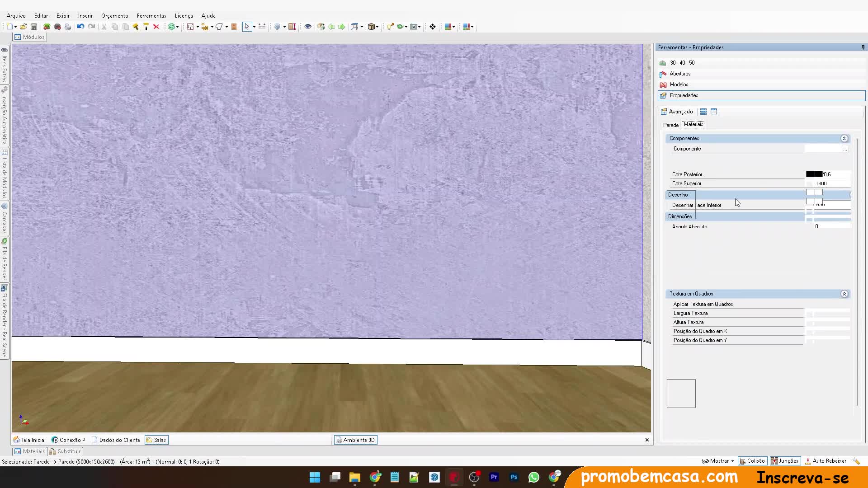
Task: Click the hammer tool icon
Action: 136,27
